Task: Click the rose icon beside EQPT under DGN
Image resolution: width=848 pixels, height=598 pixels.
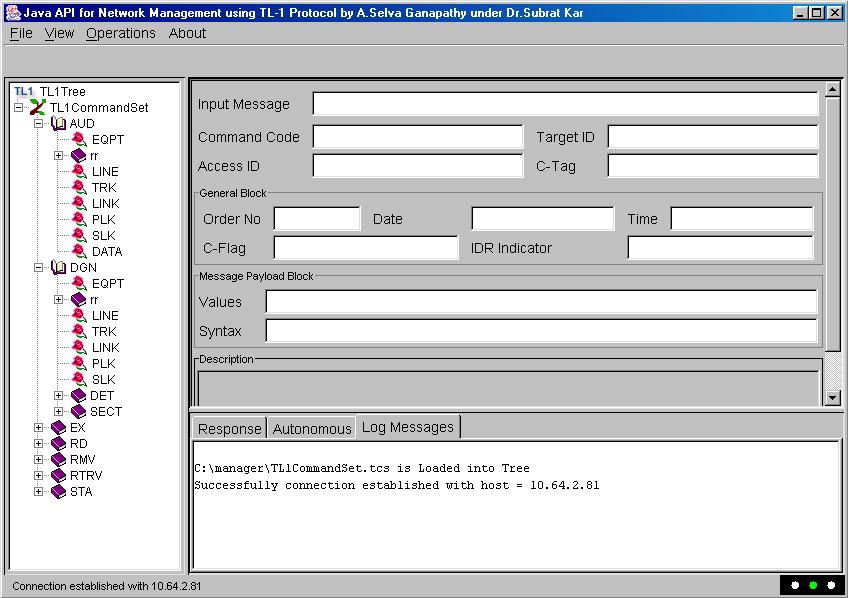Action: tap(79, 283)
